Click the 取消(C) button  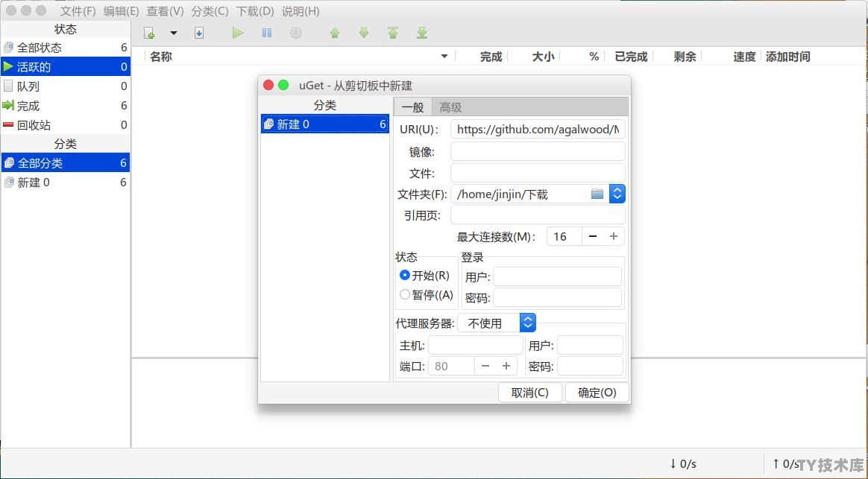pyautogui.click(x=529, y=392)
